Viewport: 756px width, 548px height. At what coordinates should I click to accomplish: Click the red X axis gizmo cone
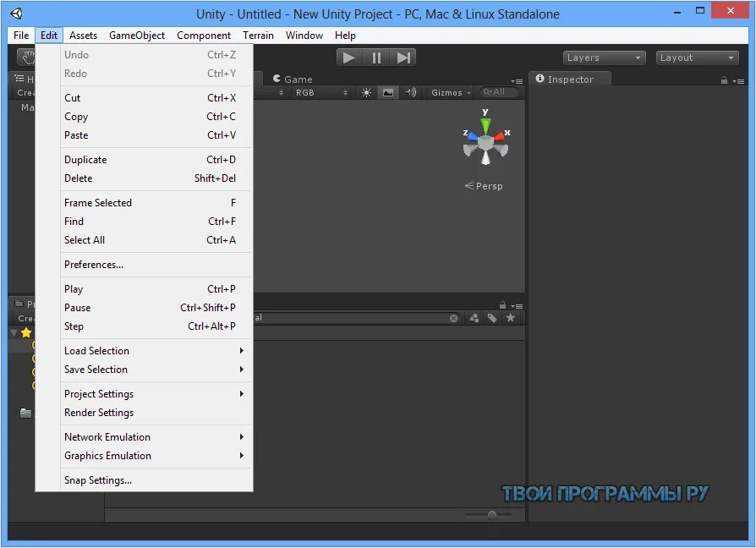pos(500,136)
